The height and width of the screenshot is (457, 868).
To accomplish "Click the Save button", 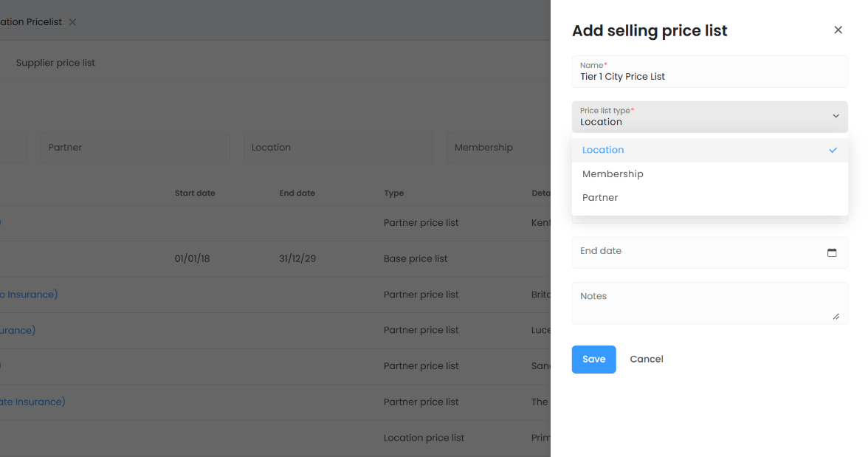I will click(593, 360).
